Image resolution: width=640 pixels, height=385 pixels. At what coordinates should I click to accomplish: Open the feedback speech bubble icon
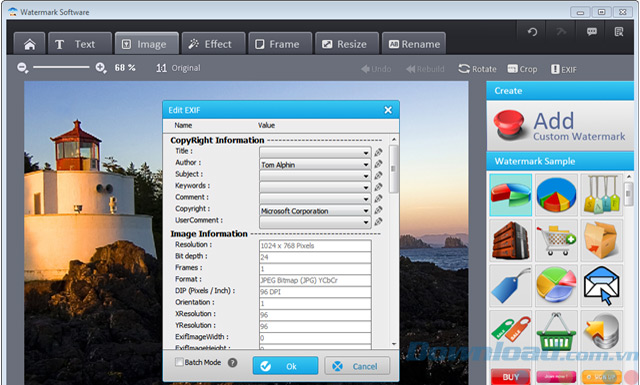coord(592,32)
